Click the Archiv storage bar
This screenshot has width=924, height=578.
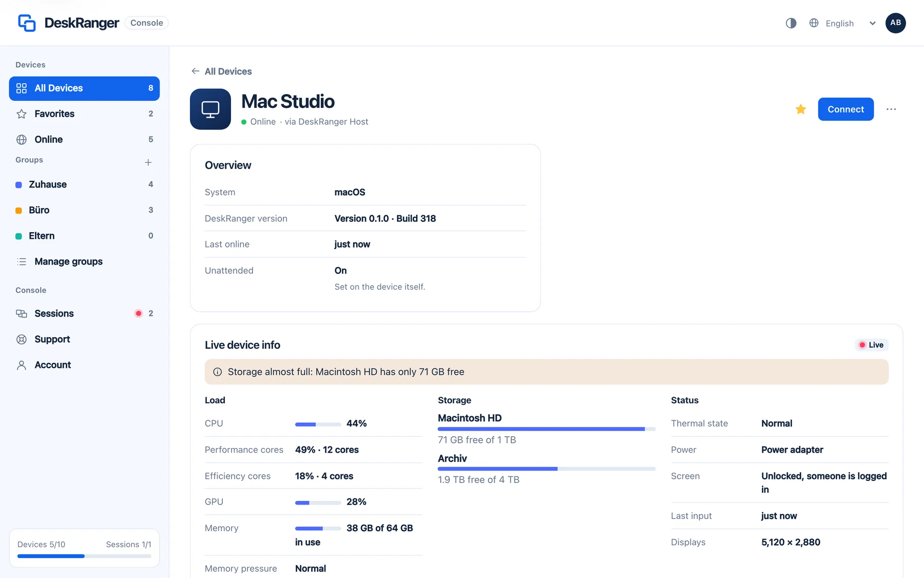(x=547, y=469)
